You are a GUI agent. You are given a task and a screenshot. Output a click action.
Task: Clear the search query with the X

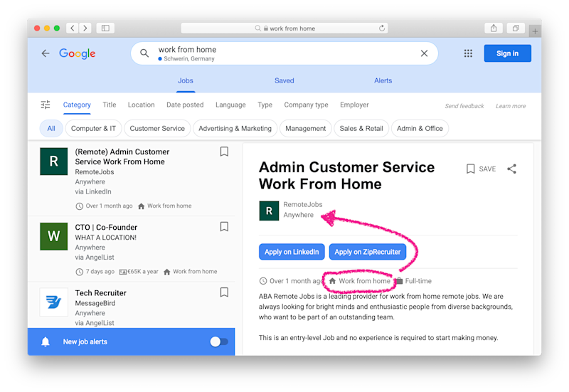pos(424,53)
